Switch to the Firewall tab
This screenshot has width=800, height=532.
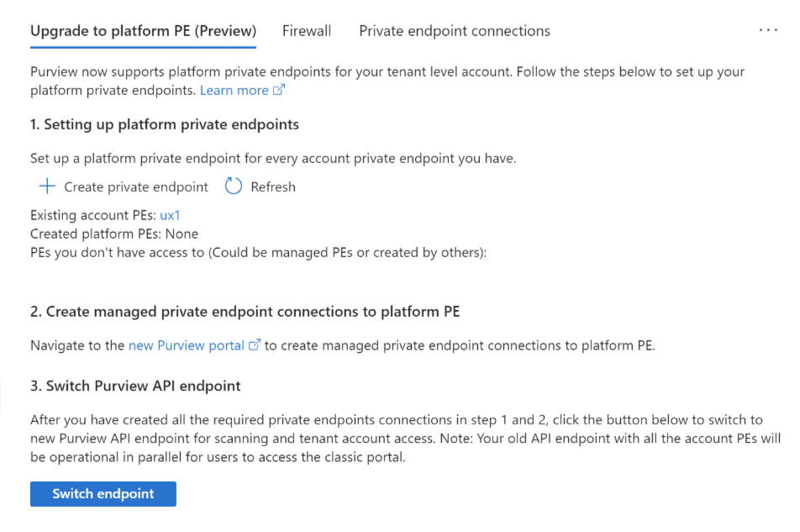pos(307,31)
